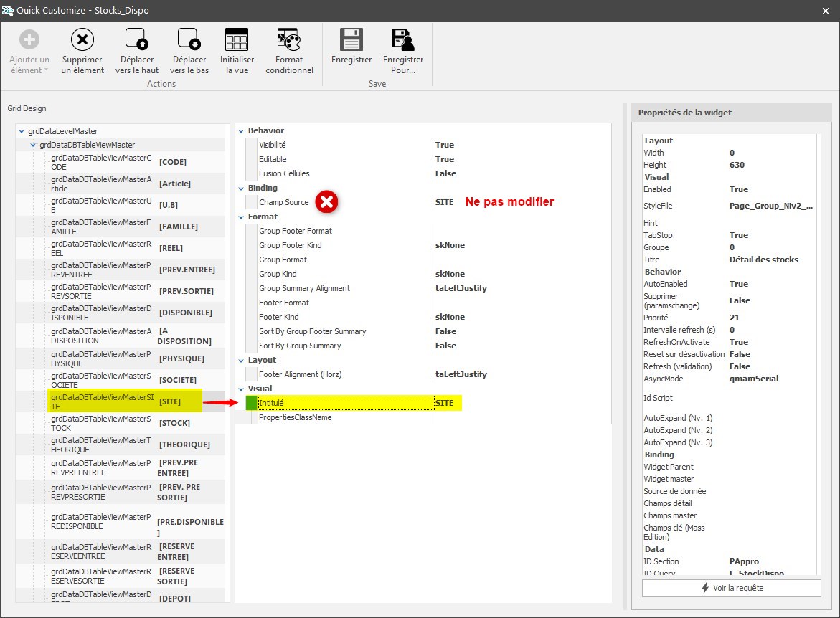Edit the Intitulé value field SITE

448,403
